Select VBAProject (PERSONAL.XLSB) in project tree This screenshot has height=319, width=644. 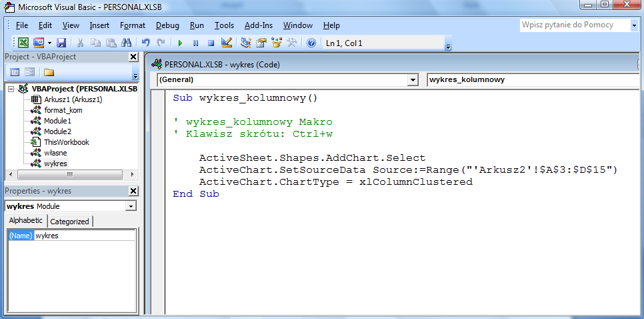84,89
